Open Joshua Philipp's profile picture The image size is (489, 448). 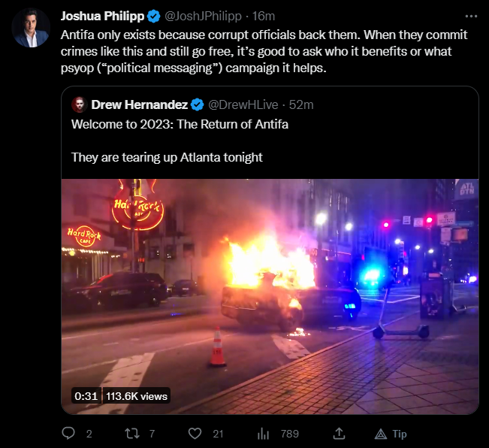[31, 28]
